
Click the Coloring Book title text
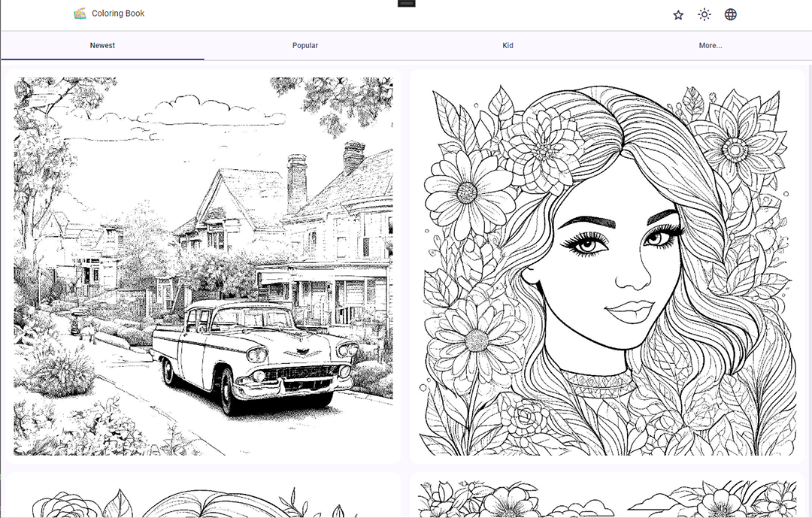(x=118, y=14)
